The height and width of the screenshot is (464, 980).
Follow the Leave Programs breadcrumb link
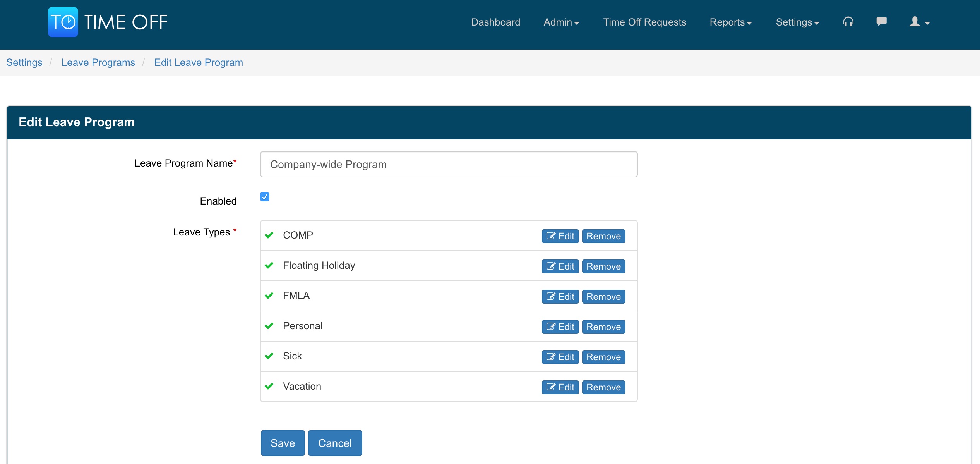(98, 62)
